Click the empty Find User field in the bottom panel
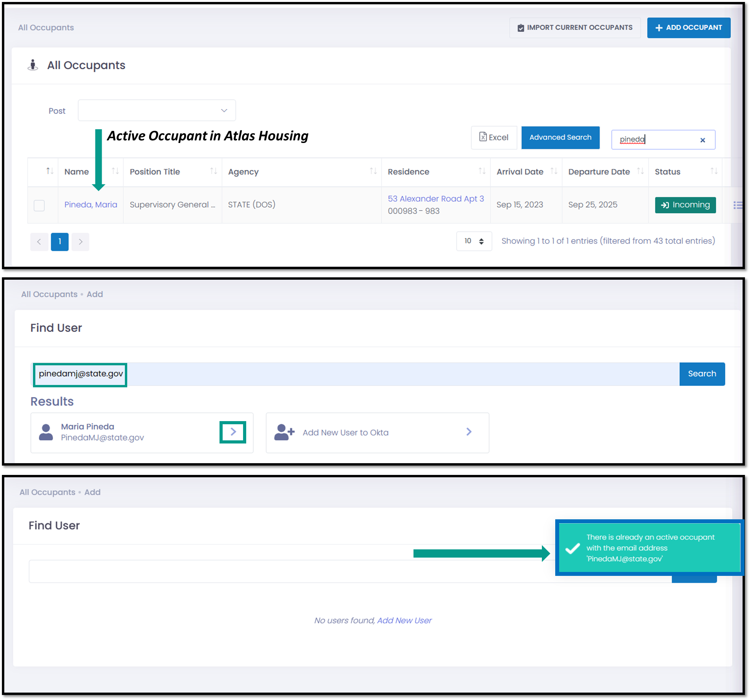The width and height of the screenshot is (750, 700). pyautogui.click(x=350, y=571)
